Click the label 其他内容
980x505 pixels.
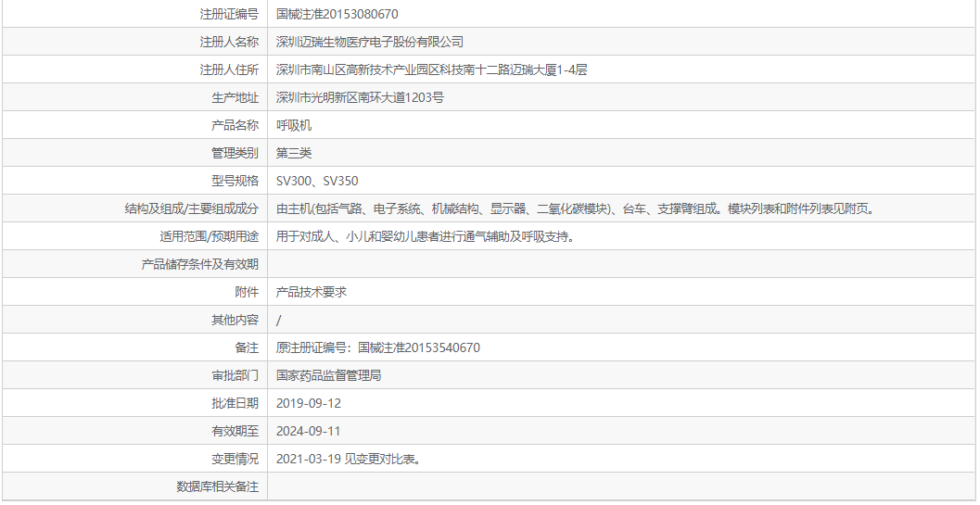[235, 320]
